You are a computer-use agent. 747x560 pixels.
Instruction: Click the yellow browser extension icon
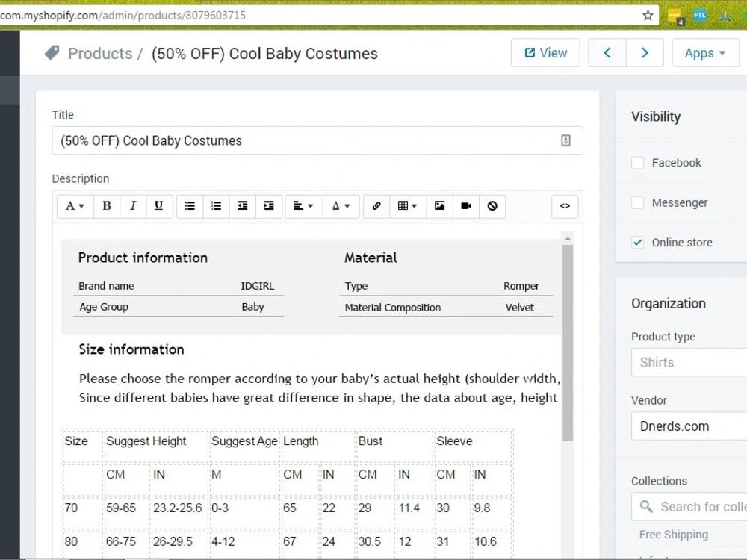[675, 16]
